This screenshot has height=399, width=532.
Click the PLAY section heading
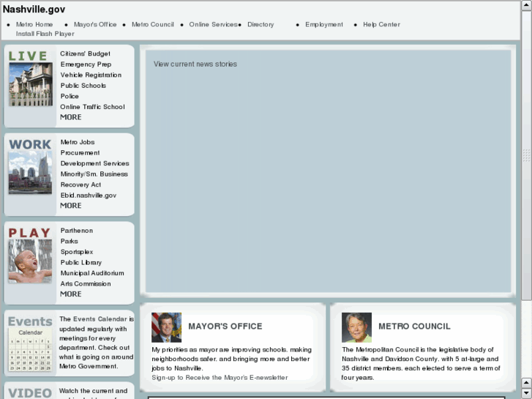[x=29, y=233]
